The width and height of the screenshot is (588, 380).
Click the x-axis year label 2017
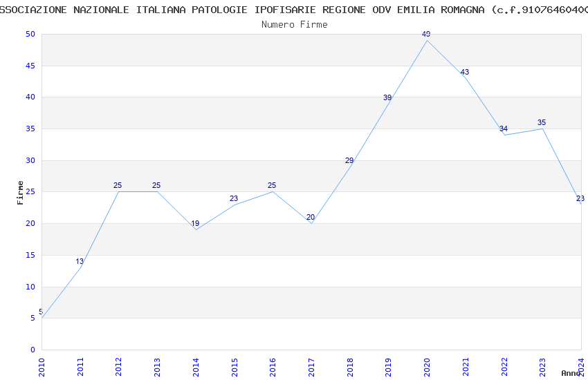311,367
